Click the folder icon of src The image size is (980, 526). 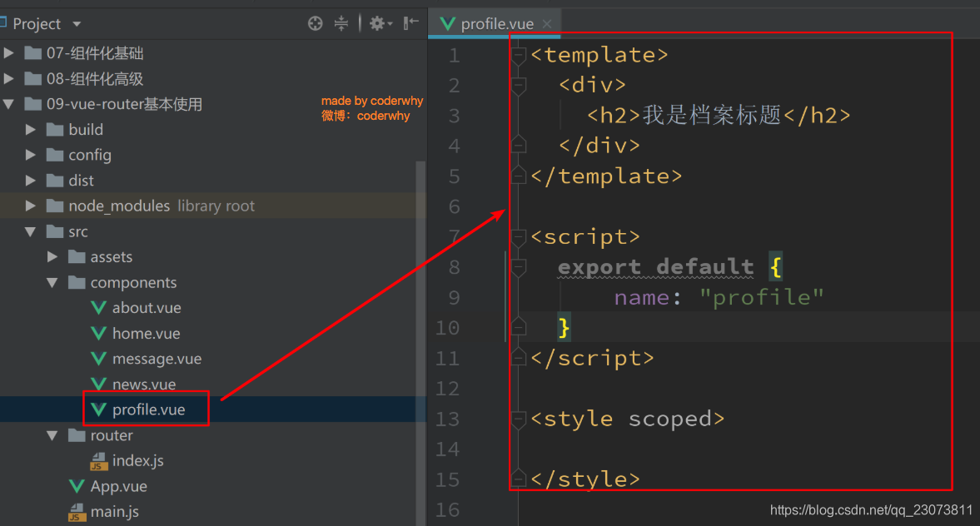(55, 231)
